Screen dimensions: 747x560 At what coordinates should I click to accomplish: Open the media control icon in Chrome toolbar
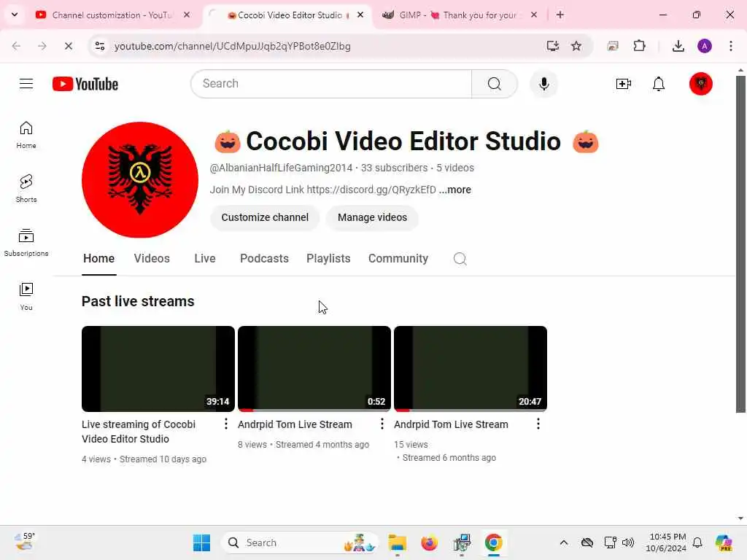coord(613,46)
